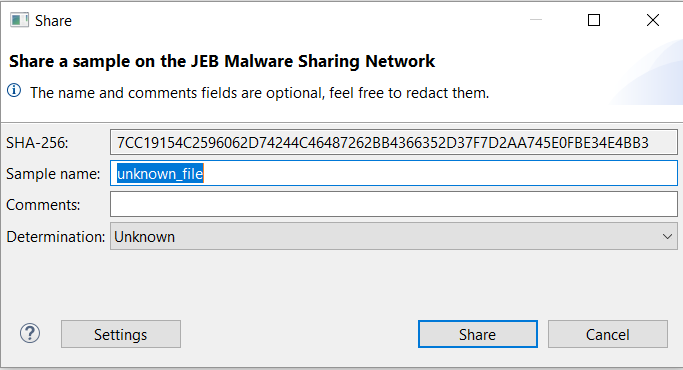Click the 'Determination:' label
Viewport: 683px width, 370px height.
tap(56, 237)
